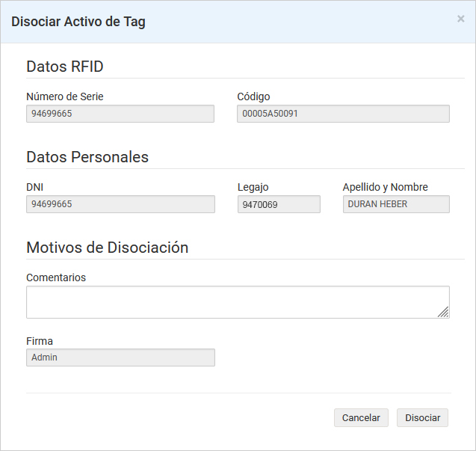This screenshot has height=451, width=476.
Task: Click the DNI input field
Action: coord(120,204)
